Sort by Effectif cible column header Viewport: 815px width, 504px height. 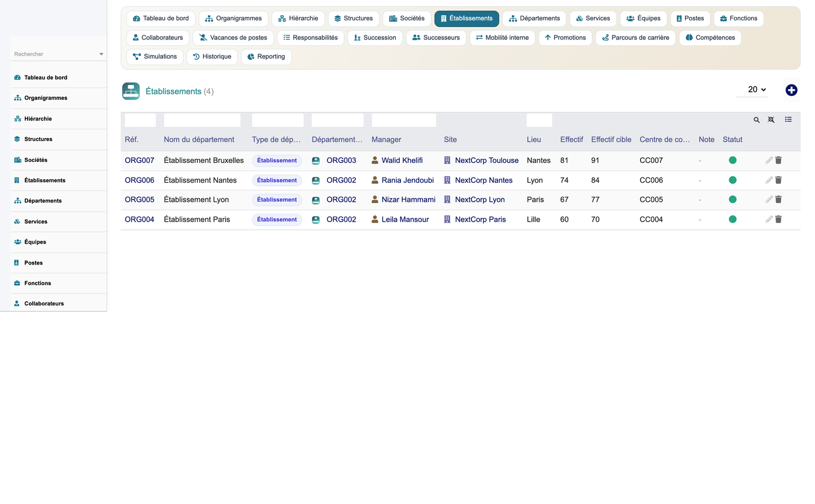[611, 140]
